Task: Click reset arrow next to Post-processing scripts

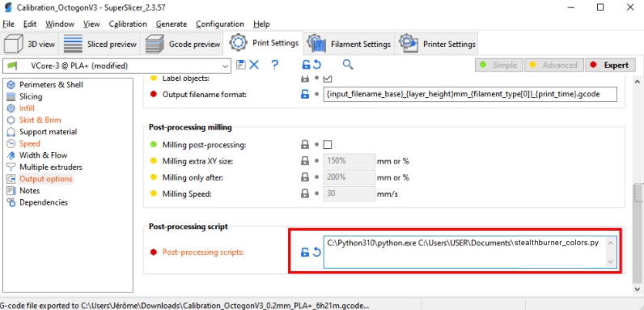Action: [316, 252]
